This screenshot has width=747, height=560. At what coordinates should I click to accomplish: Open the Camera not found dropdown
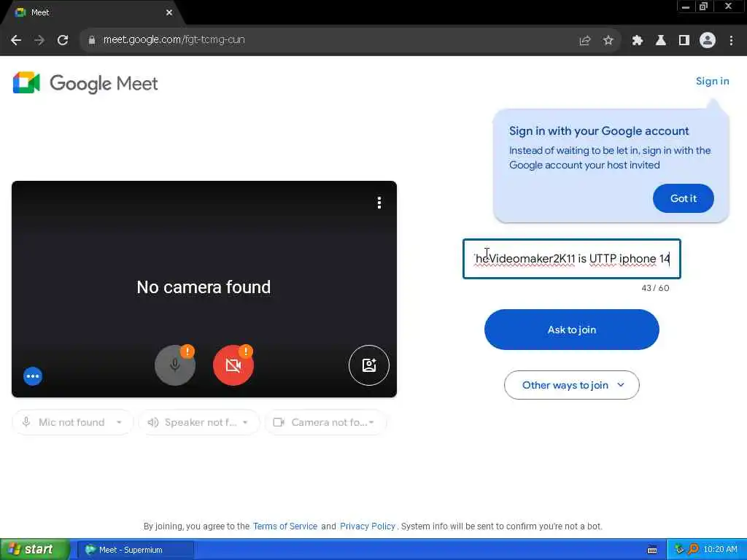coord(325,422)
